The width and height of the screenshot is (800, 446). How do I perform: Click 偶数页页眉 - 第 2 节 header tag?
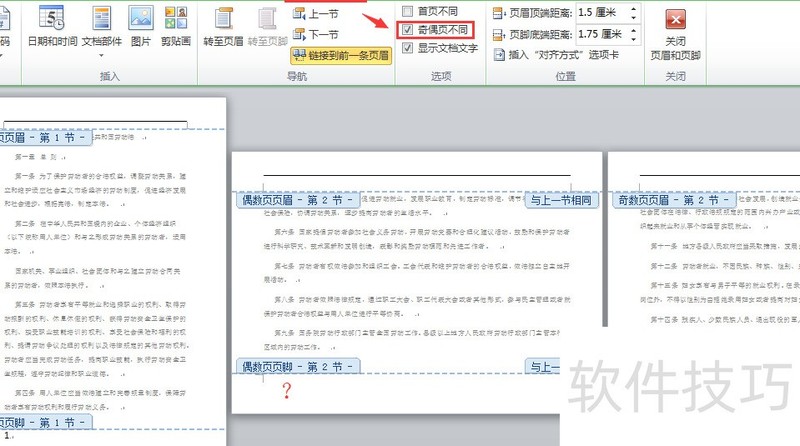click(298, 200)
